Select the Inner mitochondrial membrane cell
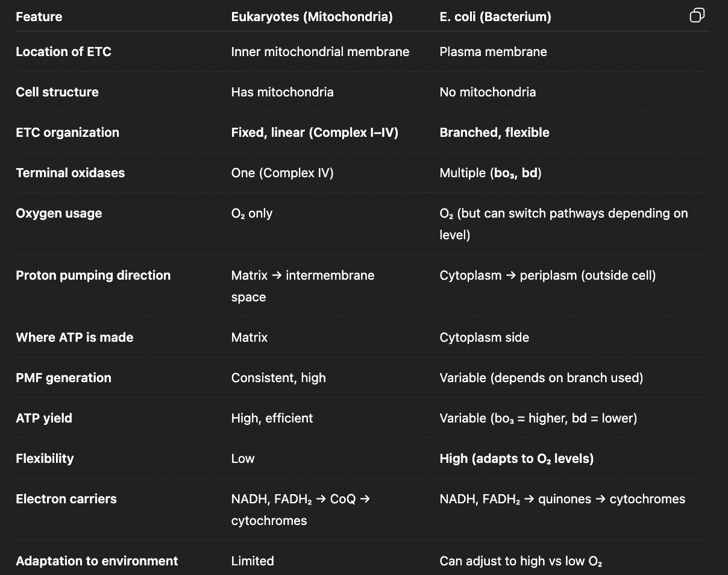728x575 pixels. 320,52
